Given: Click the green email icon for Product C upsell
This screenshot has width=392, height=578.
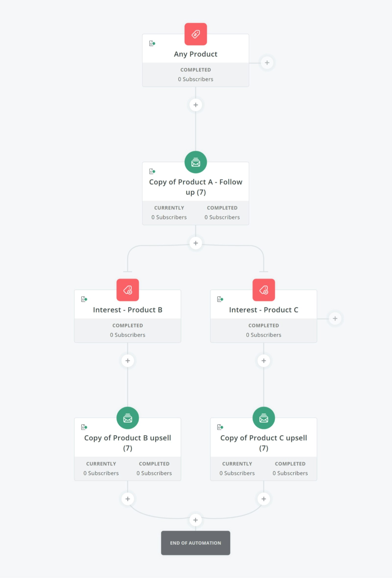Looking at the screenshot, I should point(264,418).
